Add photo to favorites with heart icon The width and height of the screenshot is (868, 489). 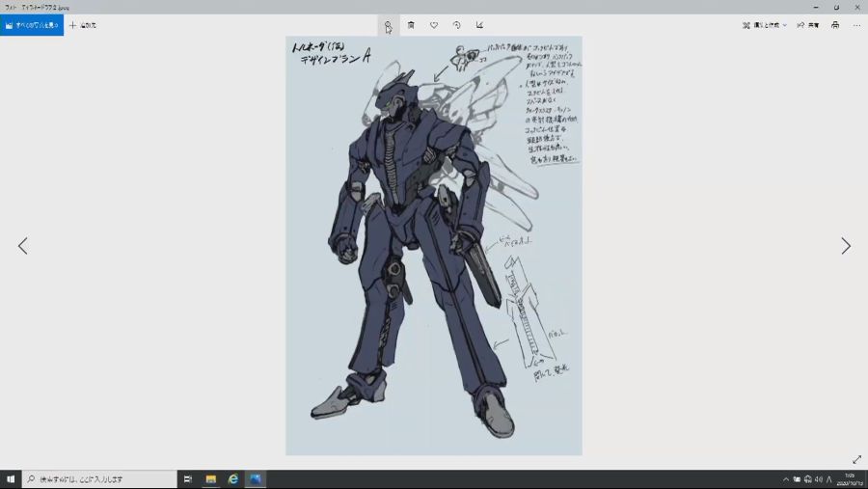[x=434, y=25]
